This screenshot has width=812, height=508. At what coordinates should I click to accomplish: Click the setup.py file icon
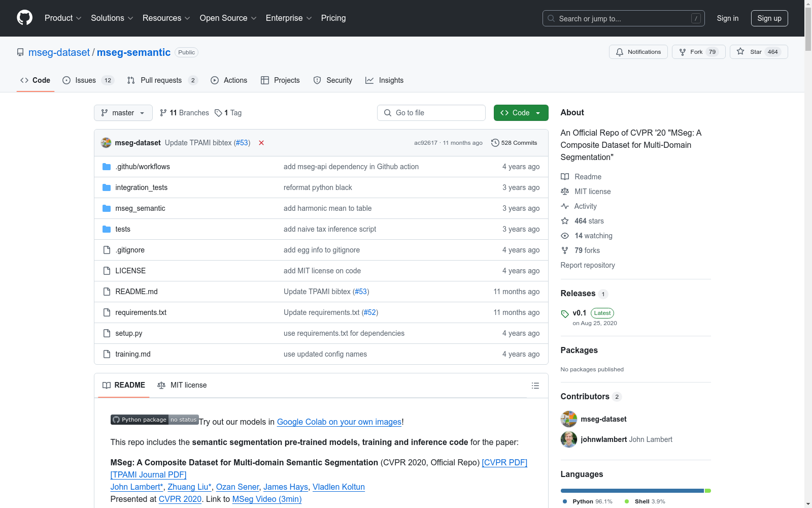(107, 333)
